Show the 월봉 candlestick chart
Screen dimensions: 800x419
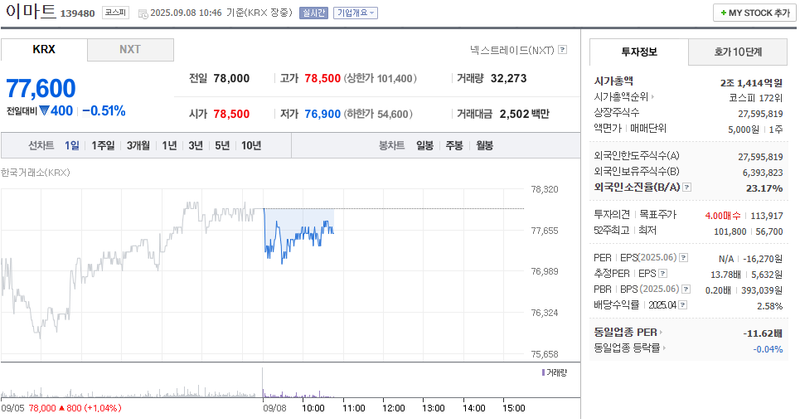pos(485,146)
